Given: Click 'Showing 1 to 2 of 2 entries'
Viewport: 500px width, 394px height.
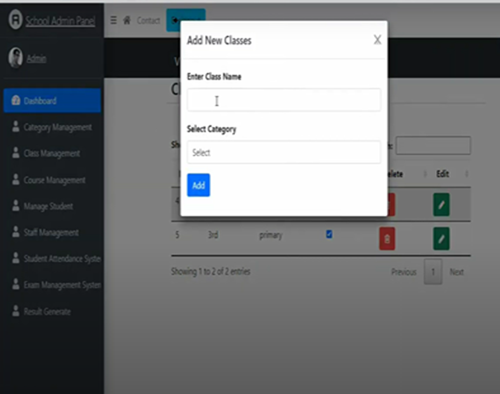Looking at the screenshot, I should (x=211, y=271).
